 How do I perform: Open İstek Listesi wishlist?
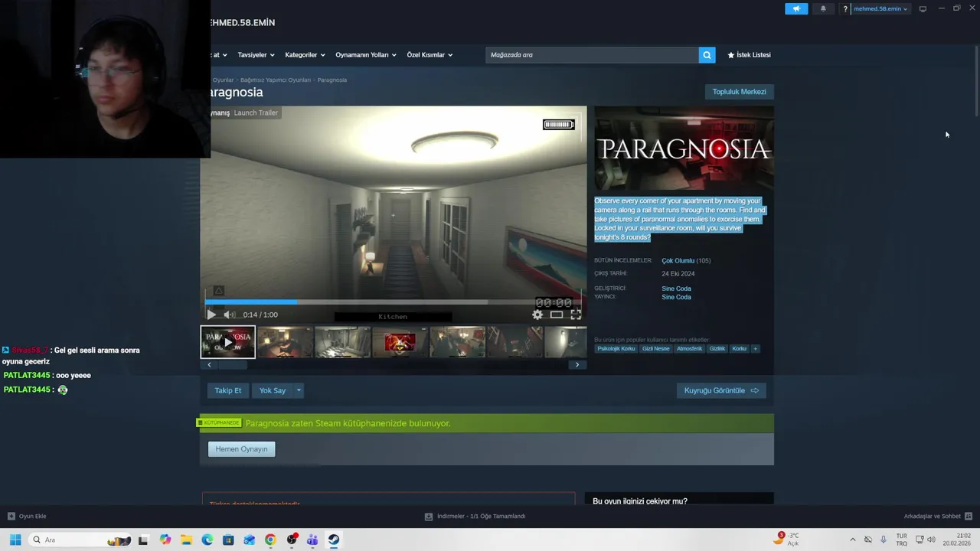pos(749,55)
